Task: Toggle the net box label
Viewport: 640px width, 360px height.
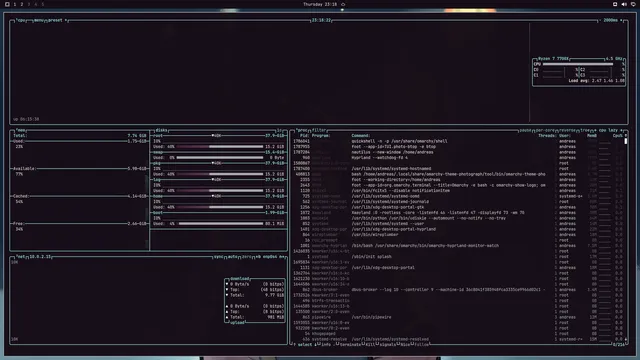Action: tap(20, 257)
